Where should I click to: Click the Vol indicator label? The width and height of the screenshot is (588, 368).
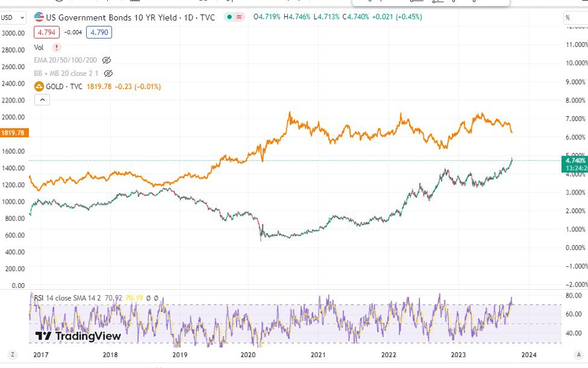[39, 47]
